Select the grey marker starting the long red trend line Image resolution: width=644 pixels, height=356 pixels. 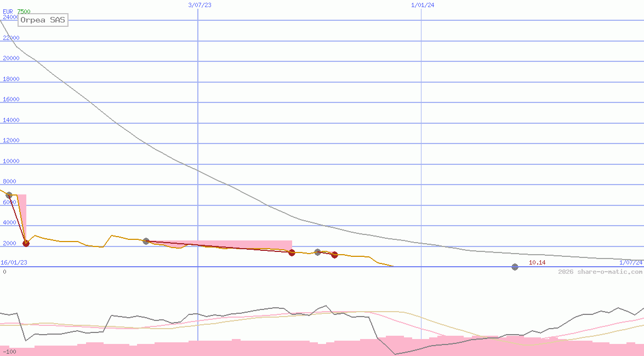[x=146, y=241]
